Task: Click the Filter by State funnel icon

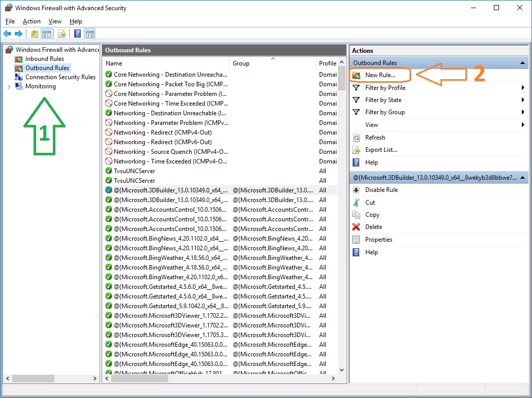Action: (x=356, y=100)
